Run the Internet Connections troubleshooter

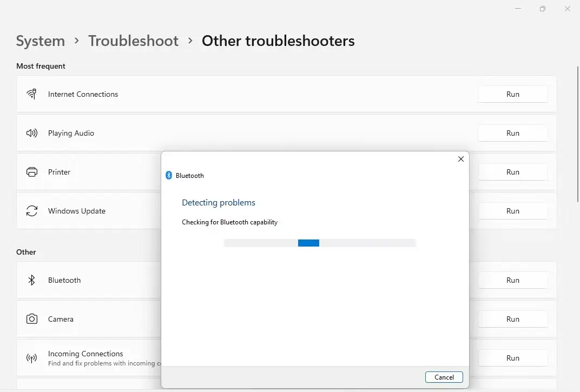[x=513, y=94]
